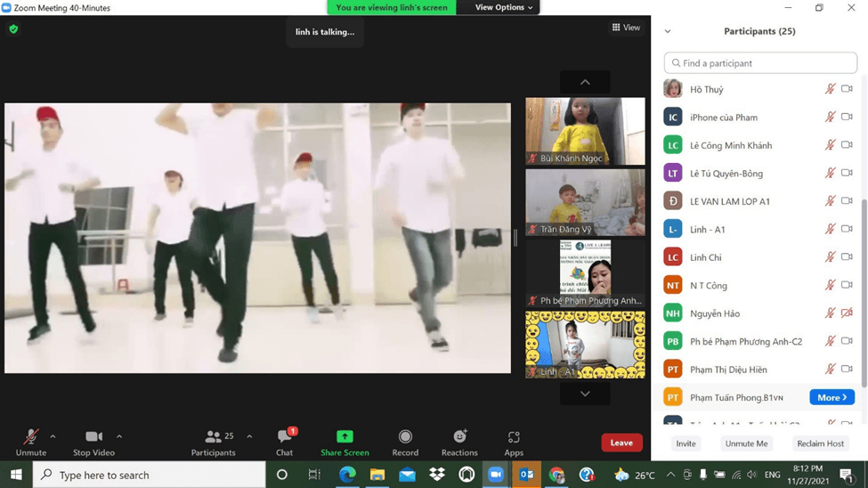Toggle Stop Video camera button
868x488 pixels.
coord(93,437)
